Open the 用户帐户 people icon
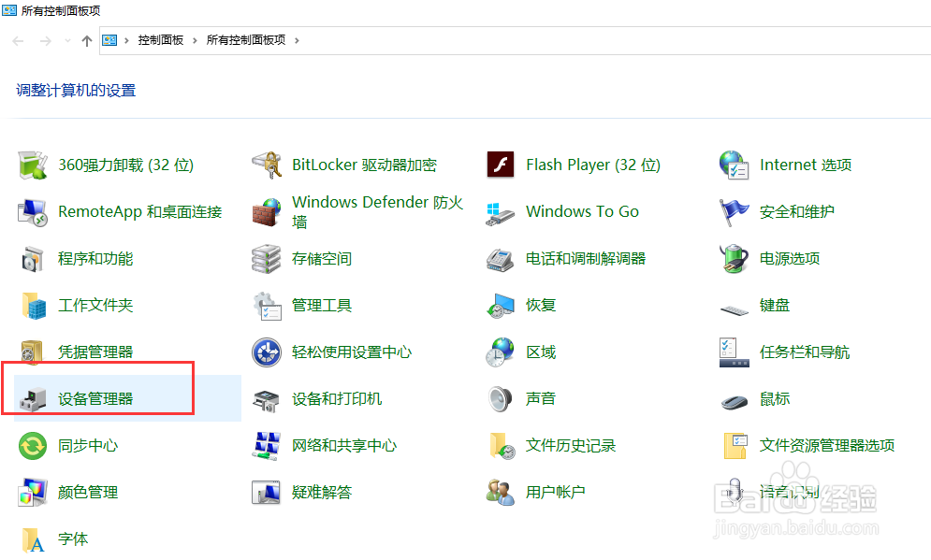 501,493
